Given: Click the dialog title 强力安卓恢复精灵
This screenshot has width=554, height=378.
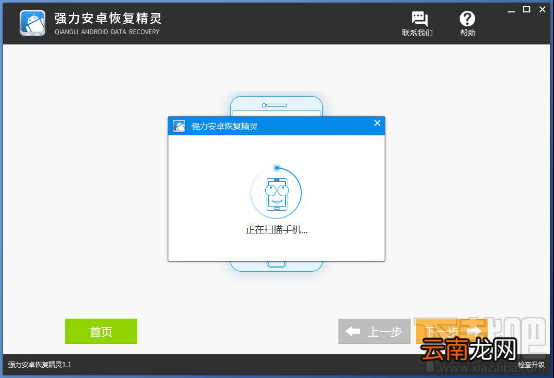Looking at the screenshot, I should tap(224, 126).
